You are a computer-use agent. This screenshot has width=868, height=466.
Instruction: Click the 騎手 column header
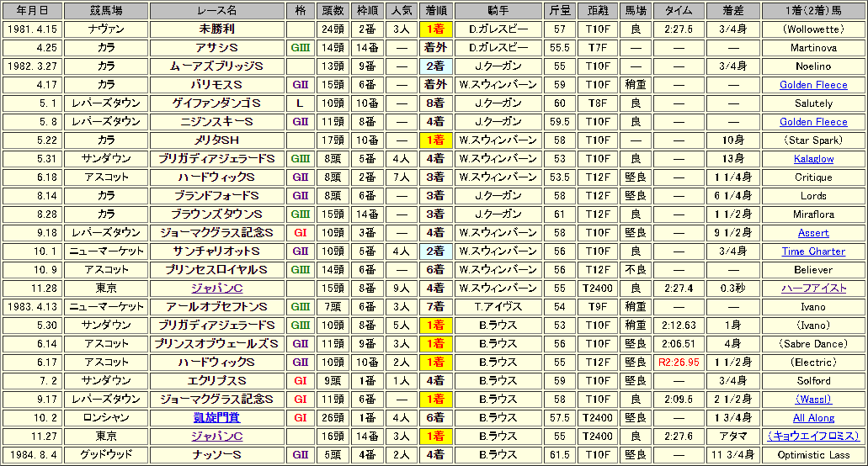click(x=498, y=10)
